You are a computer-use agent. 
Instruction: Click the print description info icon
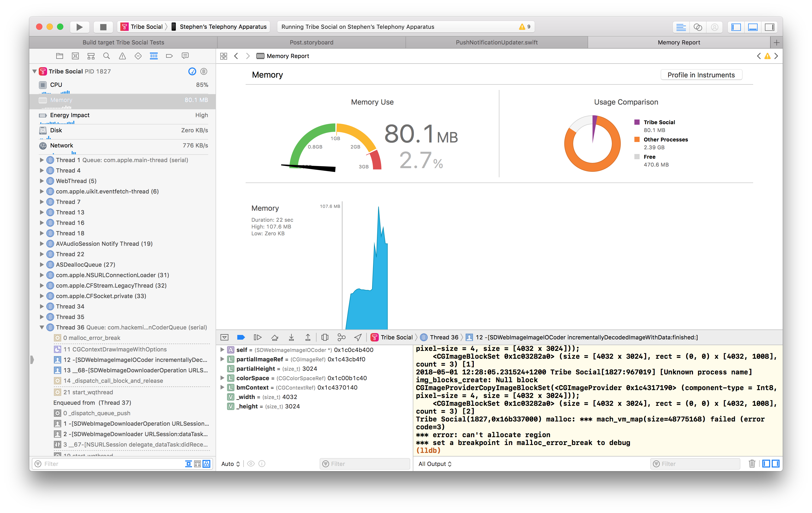tap(262, 464)
